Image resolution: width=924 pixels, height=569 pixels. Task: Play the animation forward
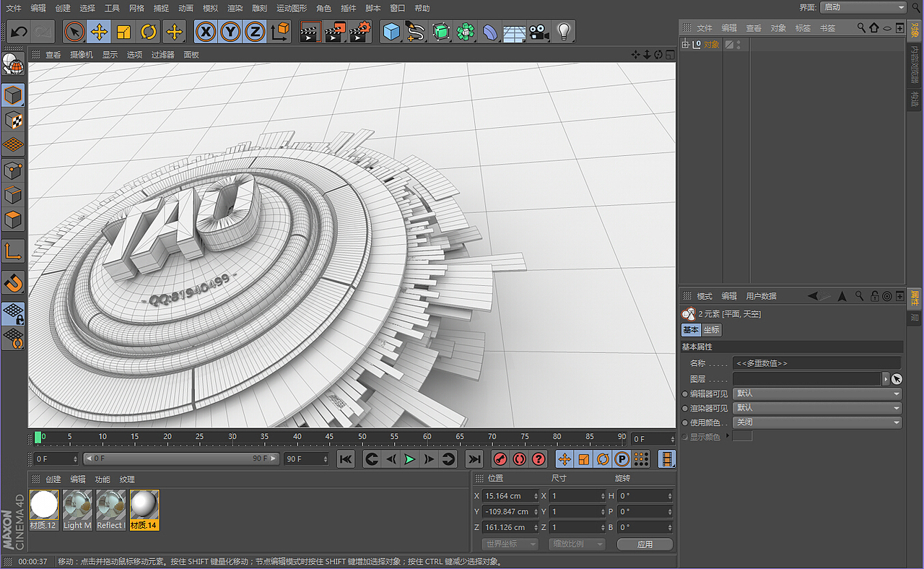point(409,459)
